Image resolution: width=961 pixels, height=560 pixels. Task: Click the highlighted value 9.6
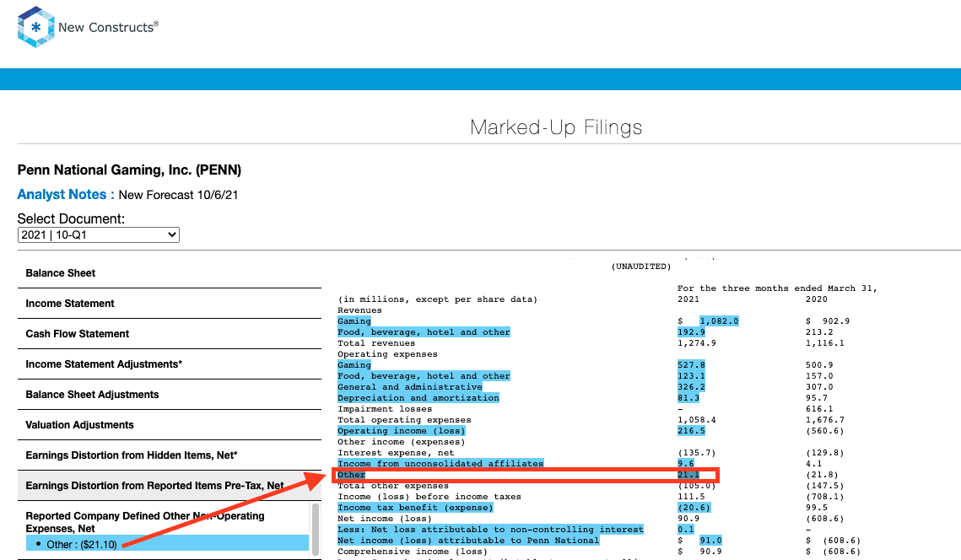(x=686, y=464)
